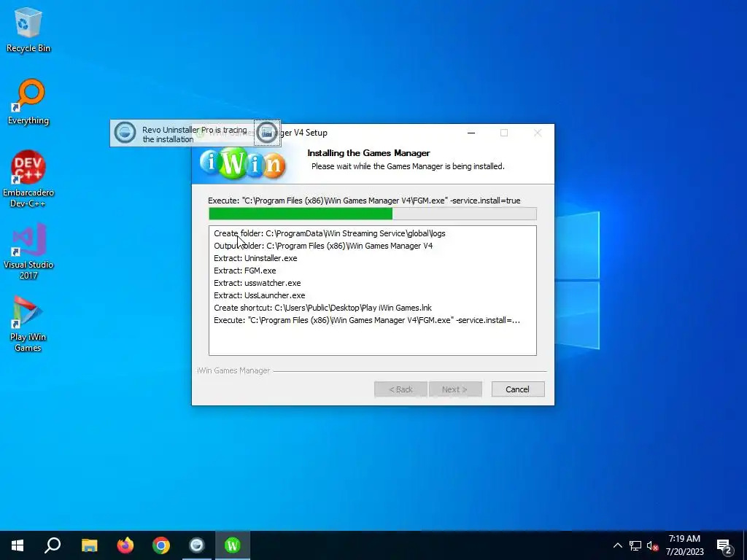Viewport: 747px width, 560px height.
Task: Switch to iWin installer taskbar icon
Action: tap(232, 545)
